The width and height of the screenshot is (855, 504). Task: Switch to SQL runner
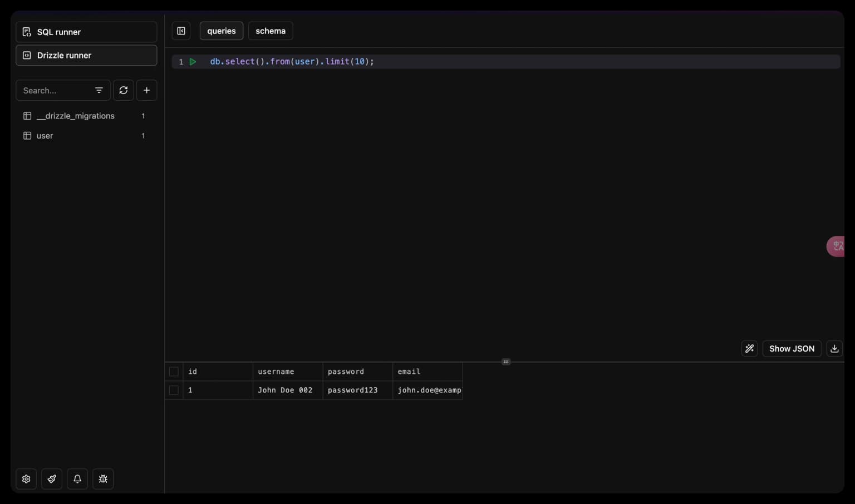[x=86, y=32]
